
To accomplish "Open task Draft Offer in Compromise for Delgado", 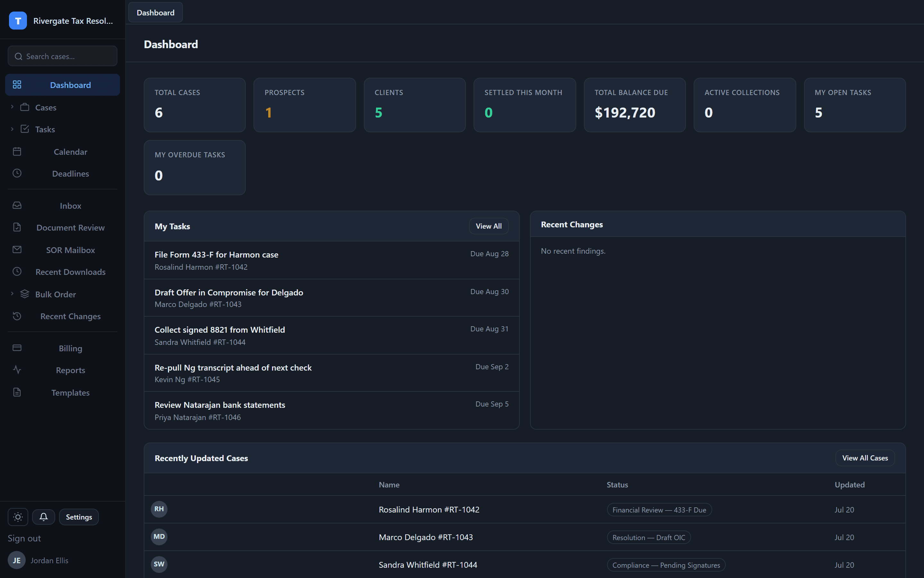I will tap(331, 298).
